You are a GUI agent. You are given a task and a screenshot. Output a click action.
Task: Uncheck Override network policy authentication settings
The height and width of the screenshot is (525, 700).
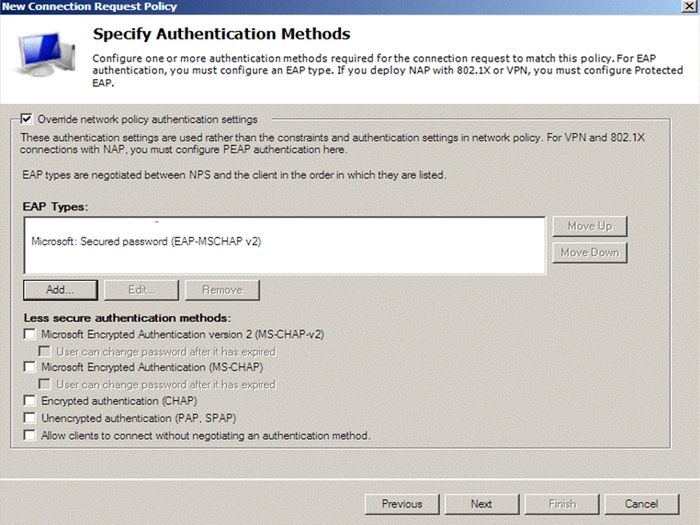pyautogui.click(x=27, y=119)
